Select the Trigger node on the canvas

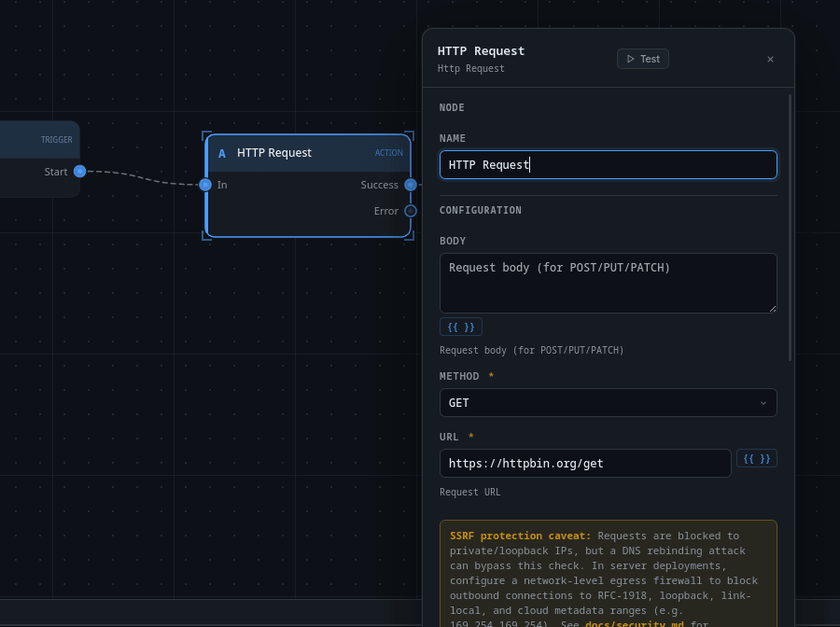tap(39, 159)
